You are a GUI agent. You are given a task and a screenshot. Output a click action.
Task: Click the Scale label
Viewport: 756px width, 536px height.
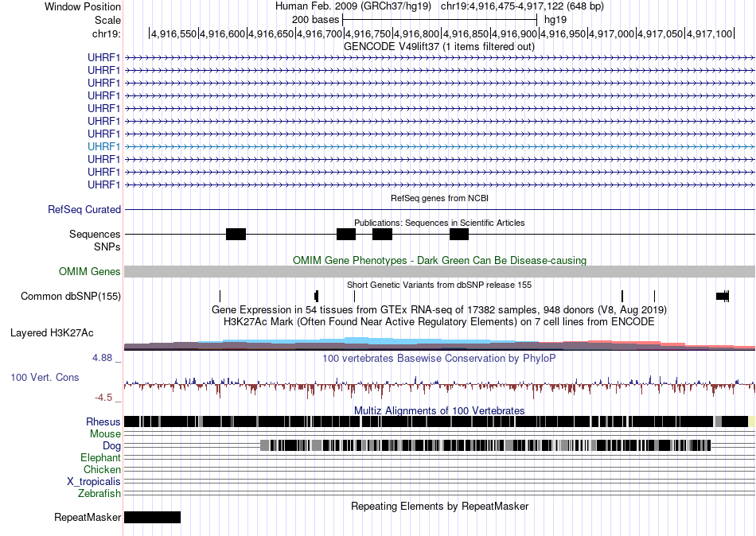click(107, 20)
